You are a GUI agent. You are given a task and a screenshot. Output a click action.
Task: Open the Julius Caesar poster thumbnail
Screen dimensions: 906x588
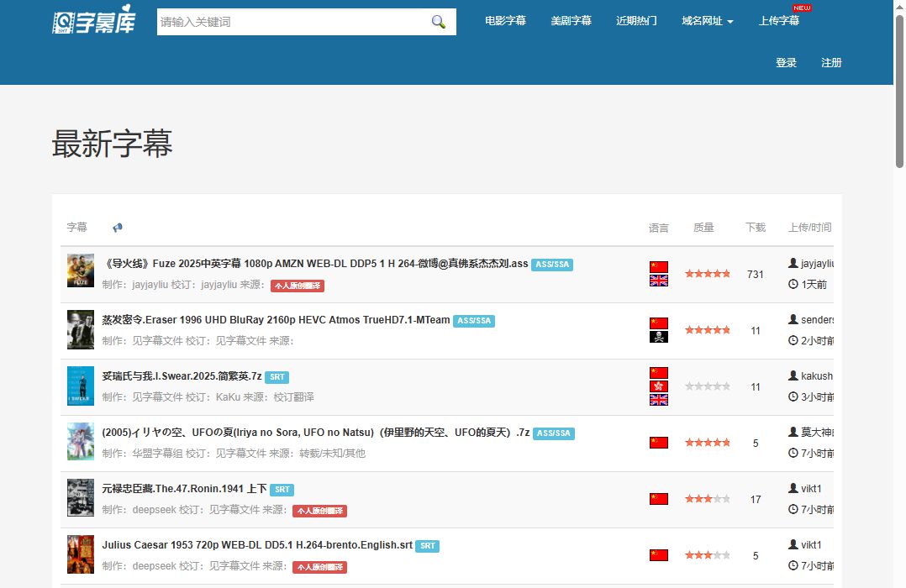point(81,554)
